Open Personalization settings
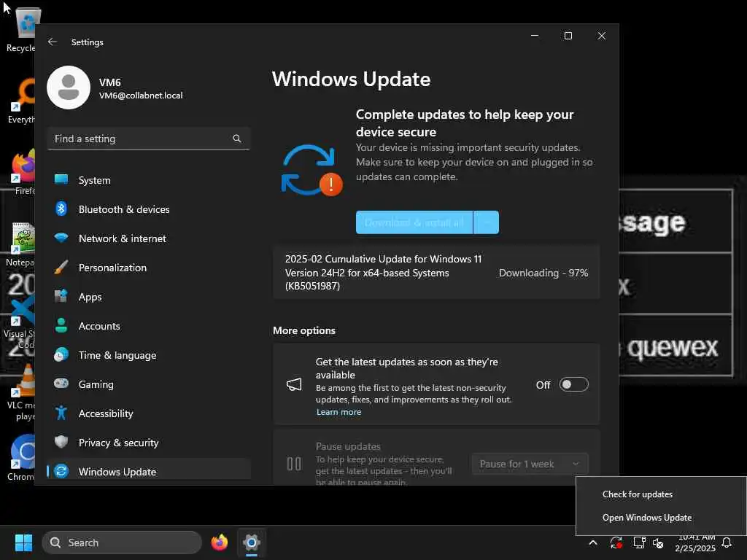This screenshot has width=747, height=560. pyautogui.click(x=149, y=268)
